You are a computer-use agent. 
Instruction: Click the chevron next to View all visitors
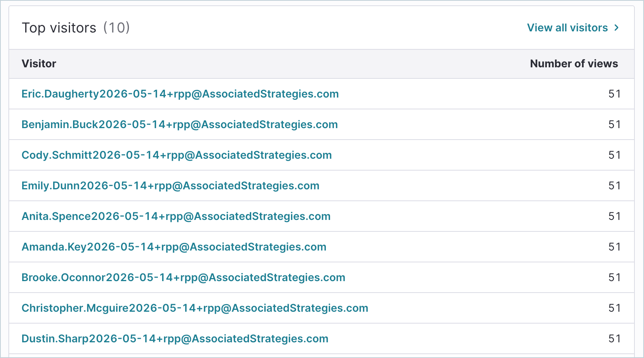616,28
